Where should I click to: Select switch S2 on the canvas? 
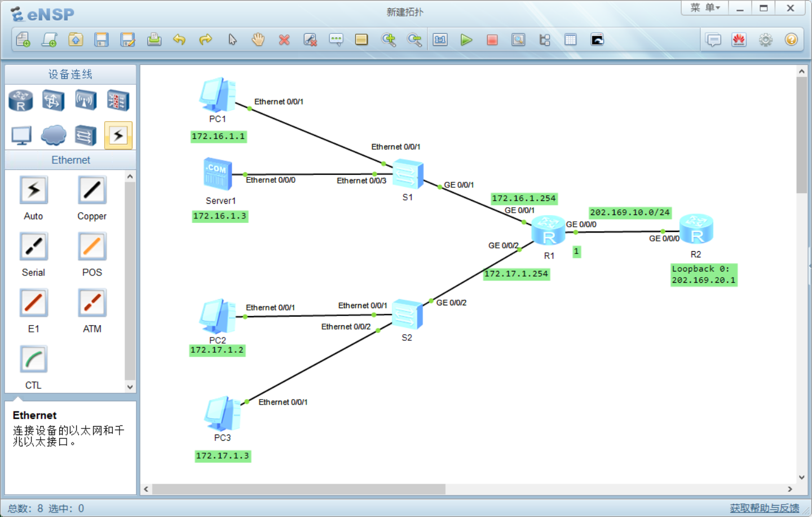(407, 314)
